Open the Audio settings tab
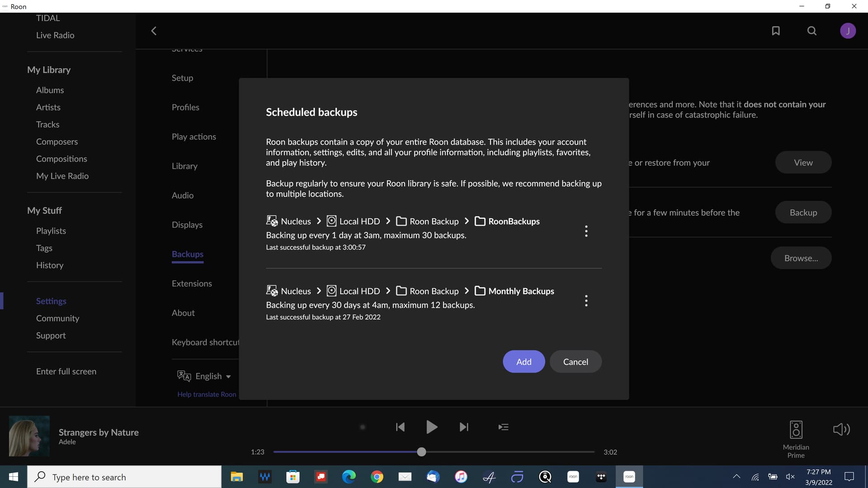 click(183, 195)
